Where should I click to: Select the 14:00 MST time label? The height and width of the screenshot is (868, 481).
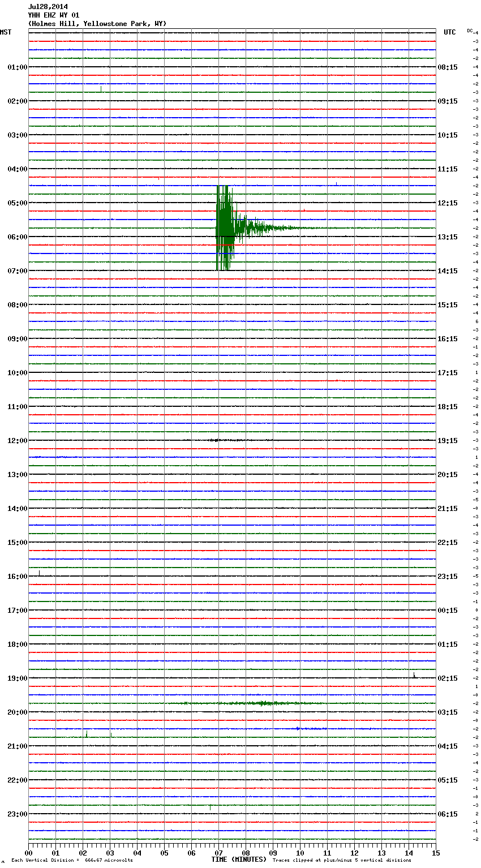[18, 509]
